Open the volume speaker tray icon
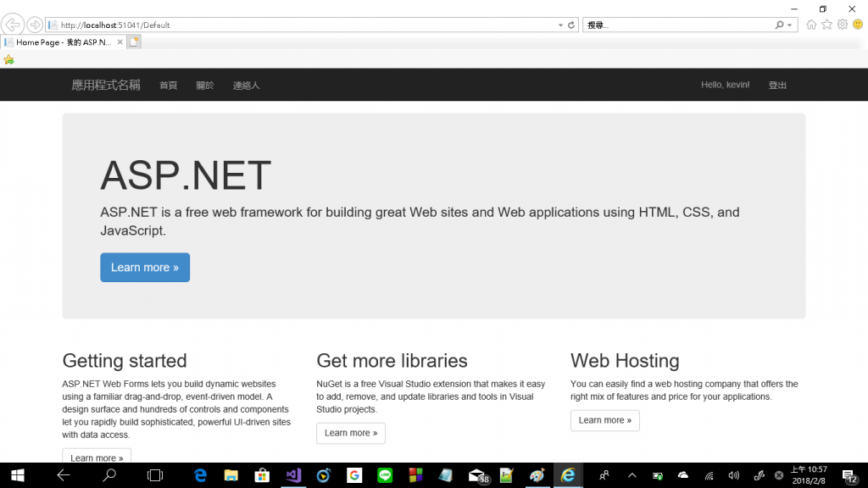This screenshot has width=868, height=488. click(734, 475)
